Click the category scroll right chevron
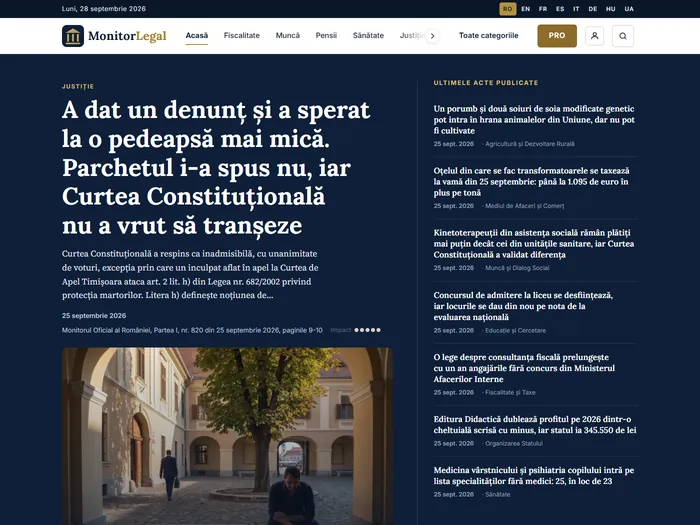The width and height of the screenshot is (700, 525). 432,36
